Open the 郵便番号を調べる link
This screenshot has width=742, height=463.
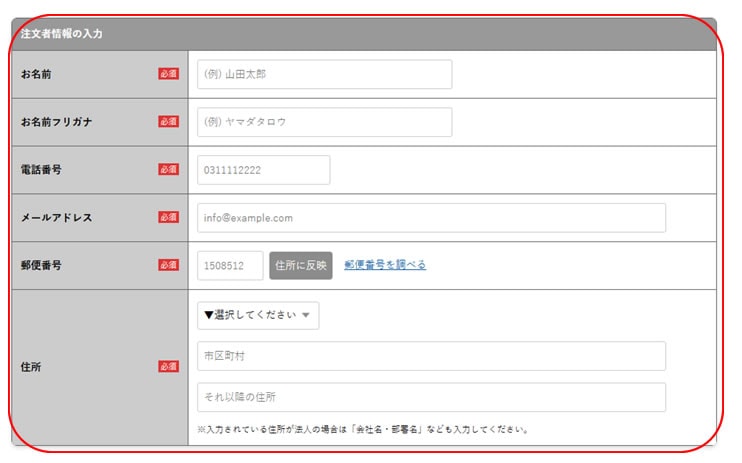pos(385,265)
